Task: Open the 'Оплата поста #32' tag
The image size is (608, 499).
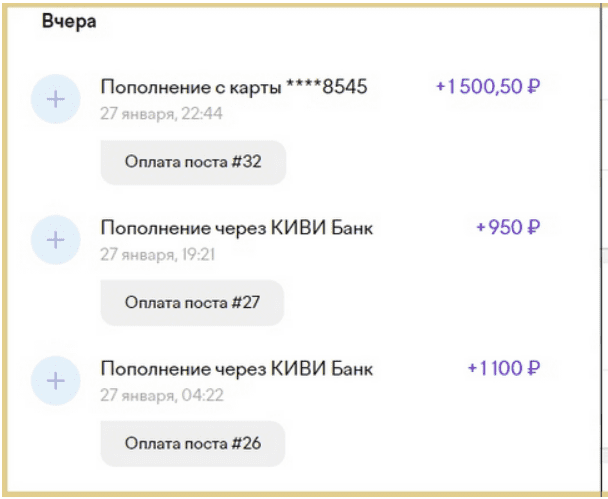Action: tap(193, 162)
